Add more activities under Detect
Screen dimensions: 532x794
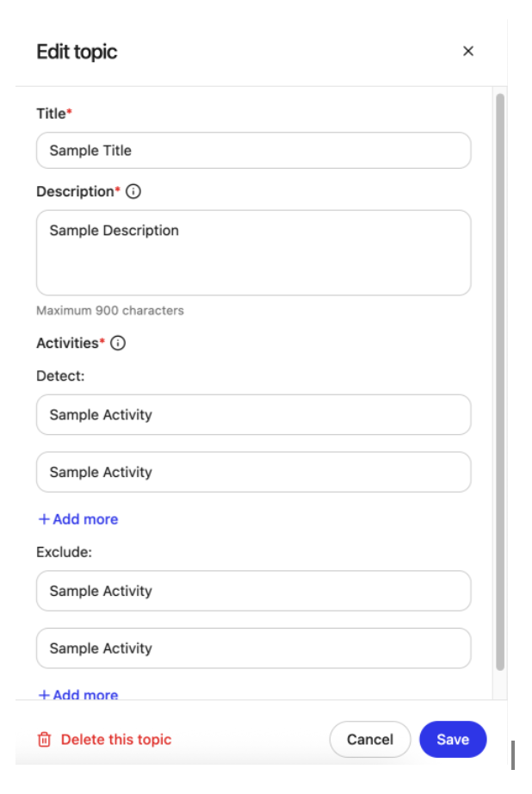click(x=77, y=518)
